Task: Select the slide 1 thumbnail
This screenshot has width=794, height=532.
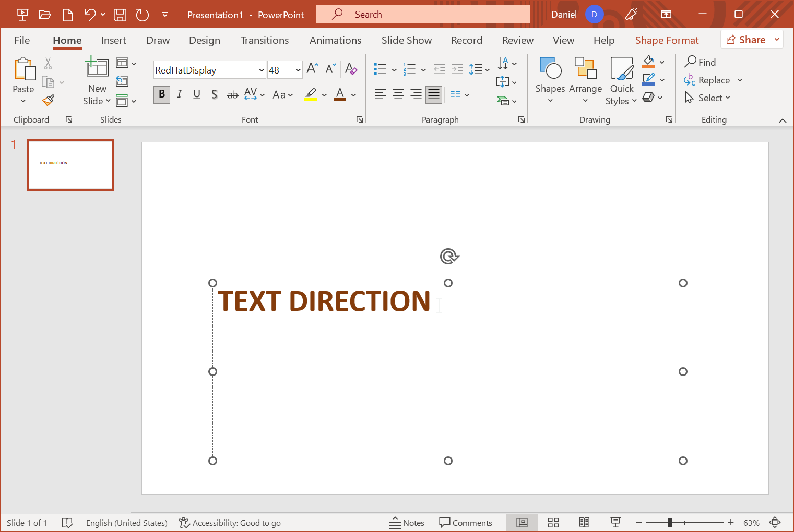Action: pyautogui.click(x=70, y=165)
